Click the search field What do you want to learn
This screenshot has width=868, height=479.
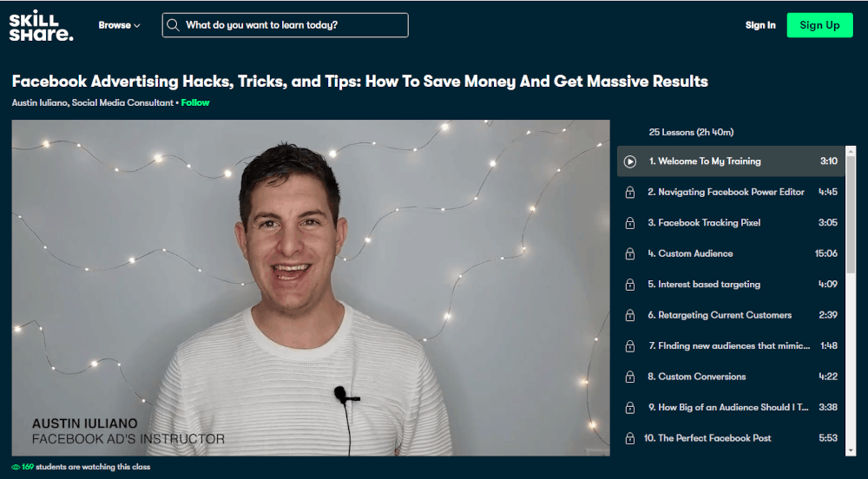pyautogui.click(x=285, y=25)
